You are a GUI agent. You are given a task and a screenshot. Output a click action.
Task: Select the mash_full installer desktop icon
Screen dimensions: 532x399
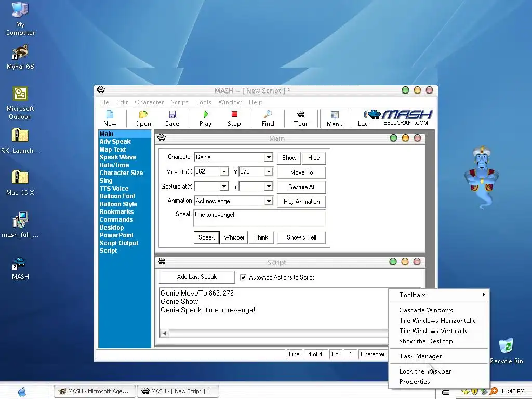click(20, 224)
